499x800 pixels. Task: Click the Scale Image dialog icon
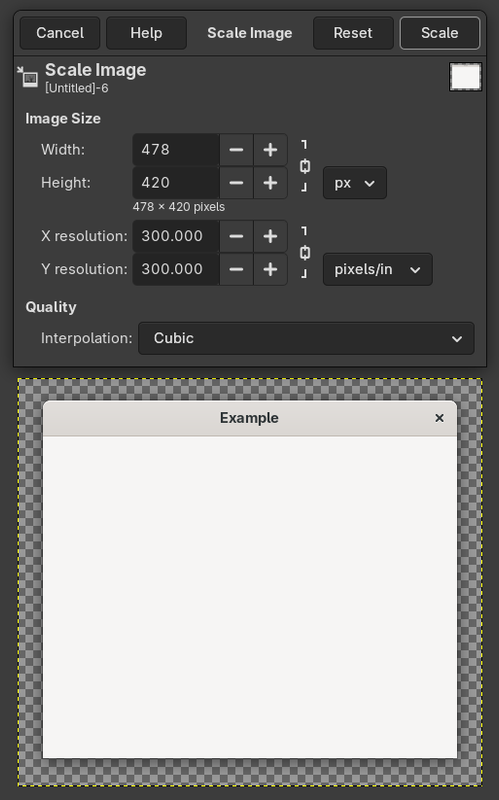(28, 77)
